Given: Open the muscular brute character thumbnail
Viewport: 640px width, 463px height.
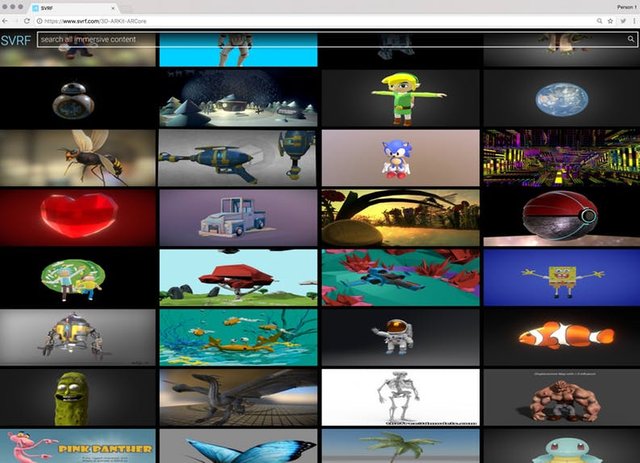Looking at the screenshot, I should click(562, 397).
